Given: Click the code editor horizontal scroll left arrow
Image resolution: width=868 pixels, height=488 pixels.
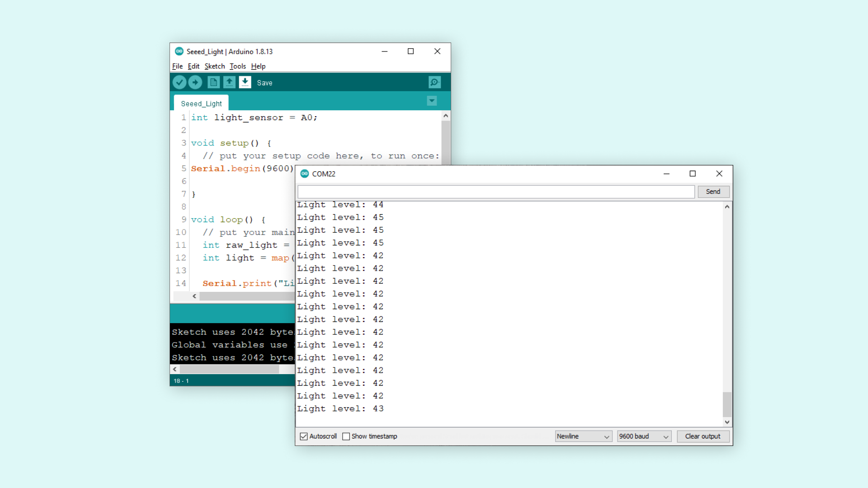Looking at the screenshot, I should [194, 296].
